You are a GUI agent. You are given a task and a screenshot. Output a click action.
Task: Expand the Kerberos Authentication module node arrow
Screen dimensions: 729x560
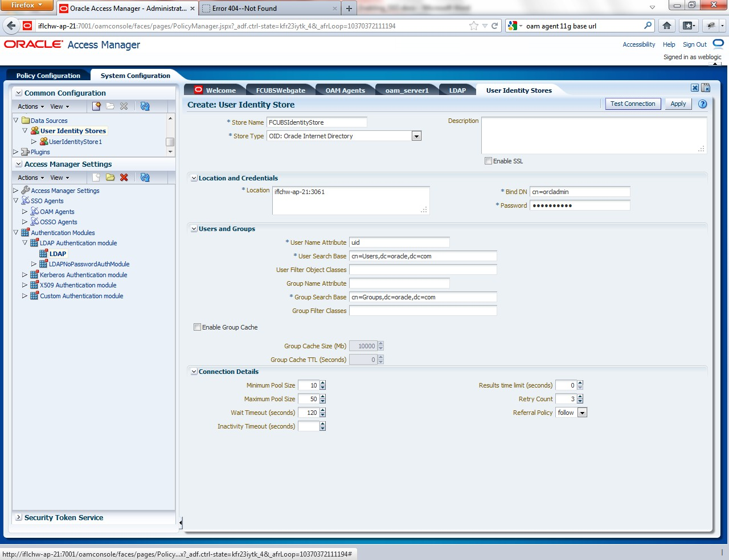pos(24,275)
